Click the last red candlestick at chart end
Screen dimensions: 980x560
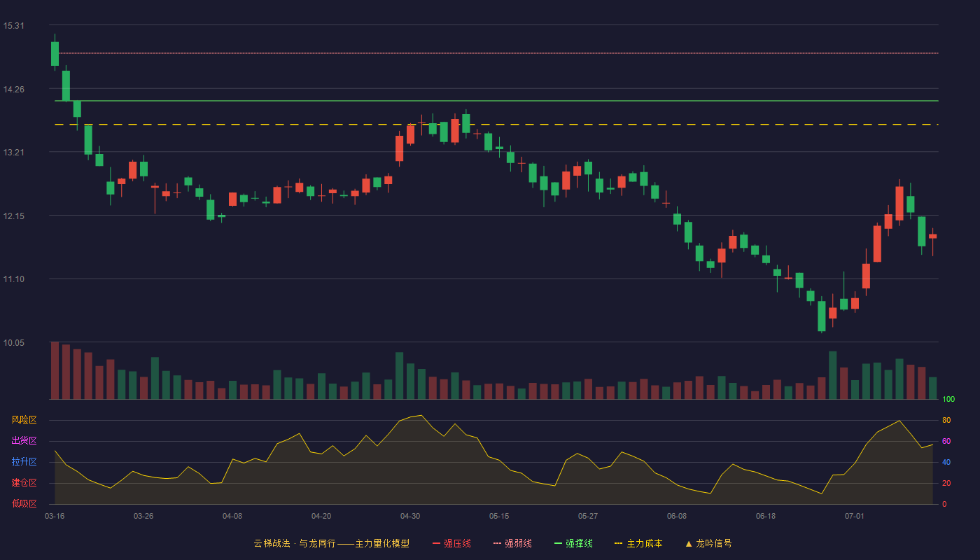pyautogui.click(x=932, y=237)
